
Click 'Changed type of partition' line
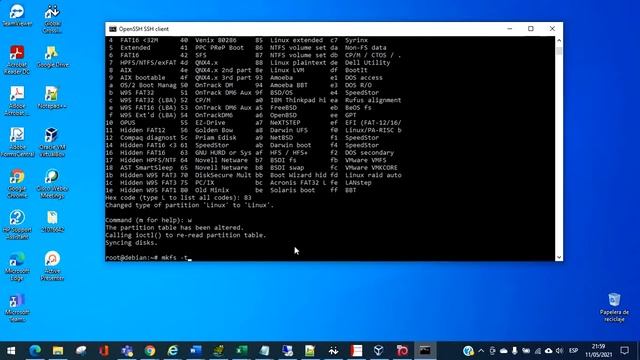[x=190, y=205]
